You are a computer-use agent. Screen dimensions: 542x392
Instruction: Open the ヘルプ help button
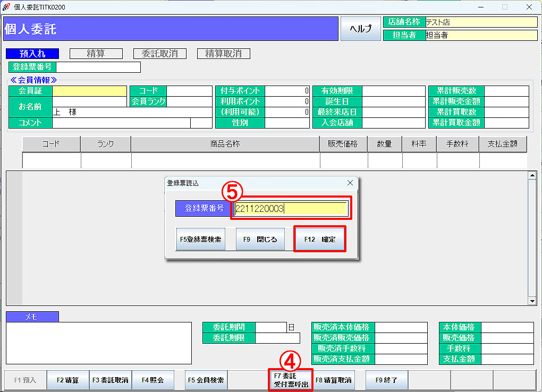[360, 29]
